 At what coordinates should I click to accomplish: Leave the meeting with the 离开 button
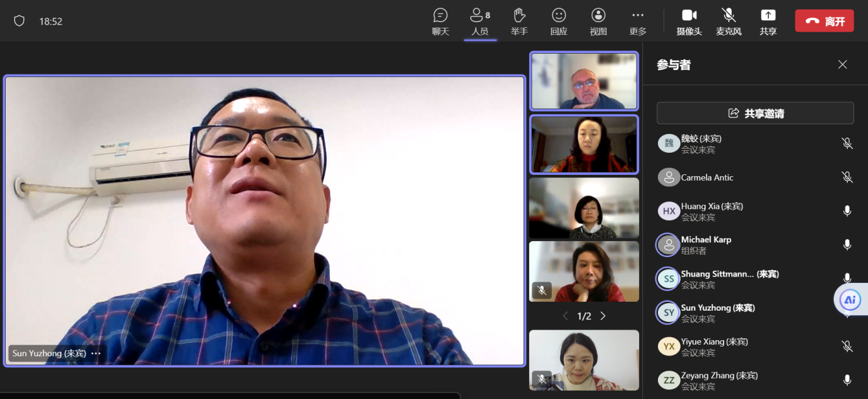coord(824,21)
